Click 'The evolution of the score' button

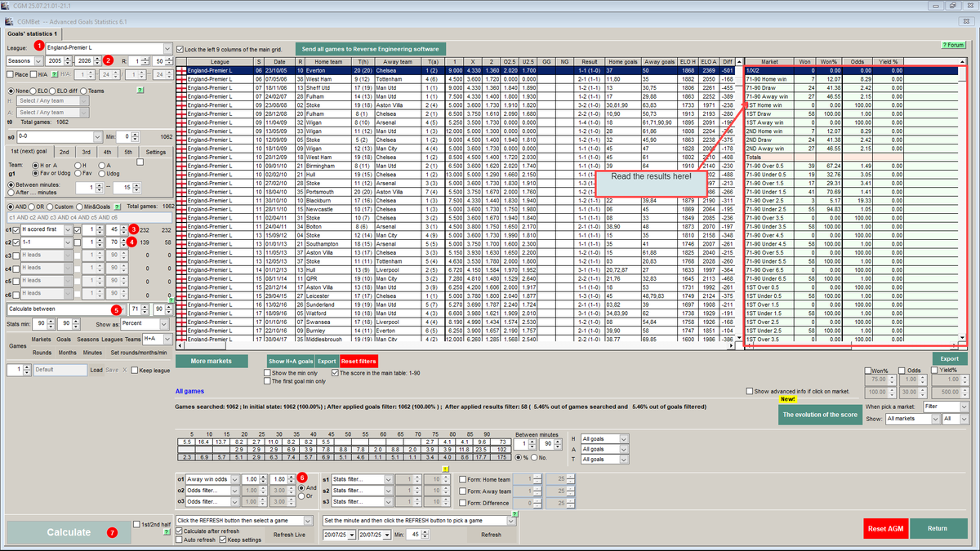click(818, 415)
